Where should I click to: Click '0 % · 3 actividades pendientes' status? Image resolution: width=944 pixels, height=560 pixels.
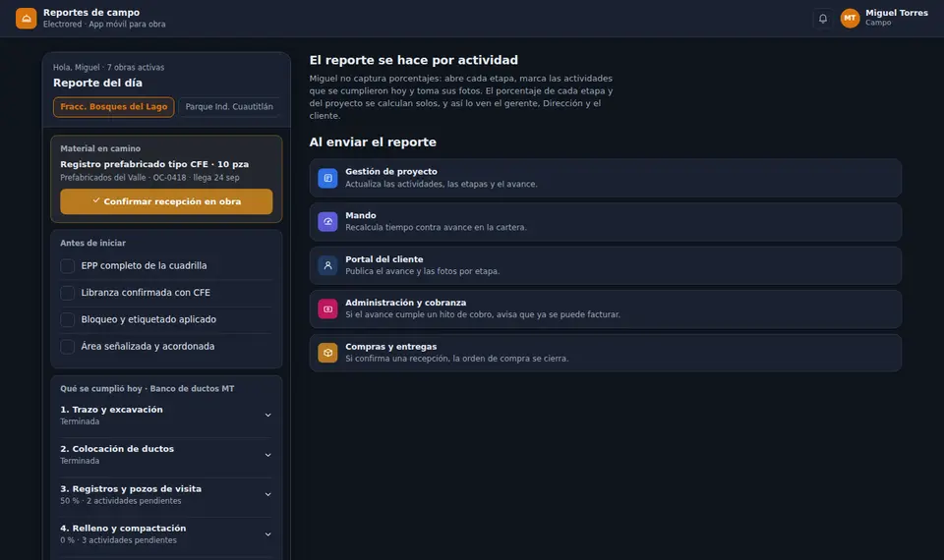(119, 540)
